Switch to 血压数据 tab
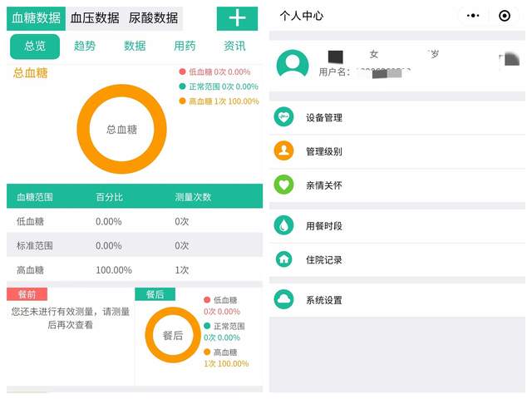This screenshot has width=532, height=399. [x=95, y=18]
